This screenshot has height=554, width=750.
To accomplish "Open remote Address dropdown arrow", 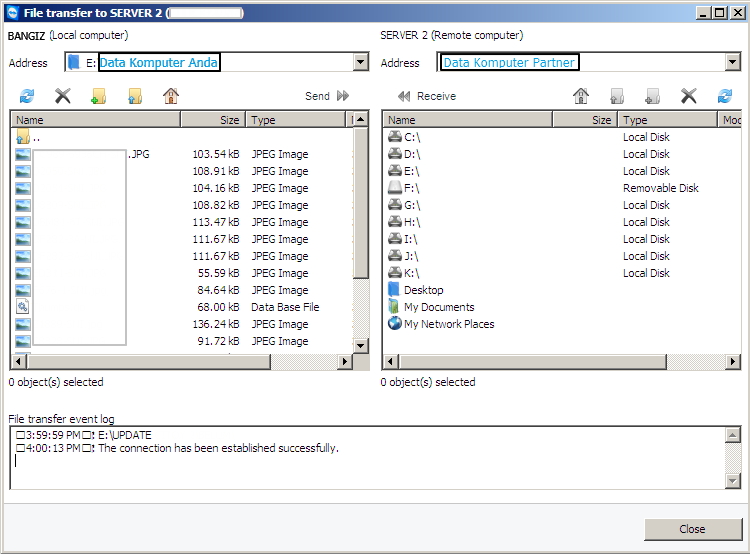I will [x=732, y=62].
